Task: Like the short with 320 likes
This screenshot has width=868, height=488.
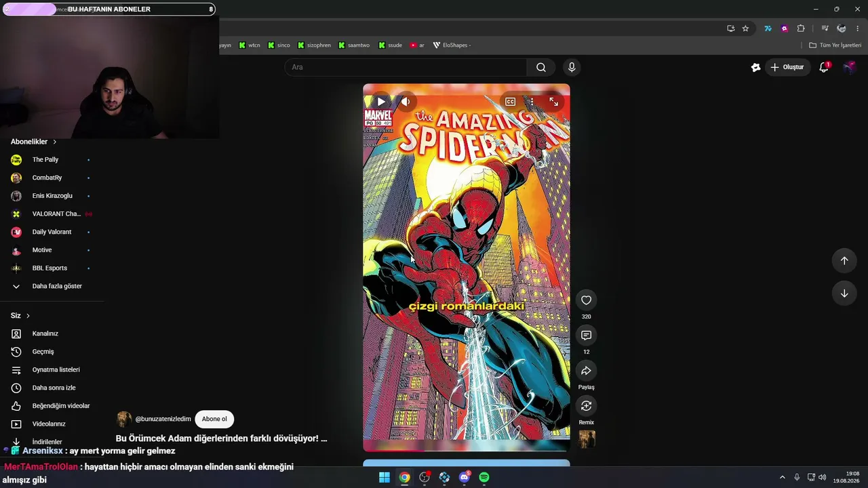Action: point(587,300)
